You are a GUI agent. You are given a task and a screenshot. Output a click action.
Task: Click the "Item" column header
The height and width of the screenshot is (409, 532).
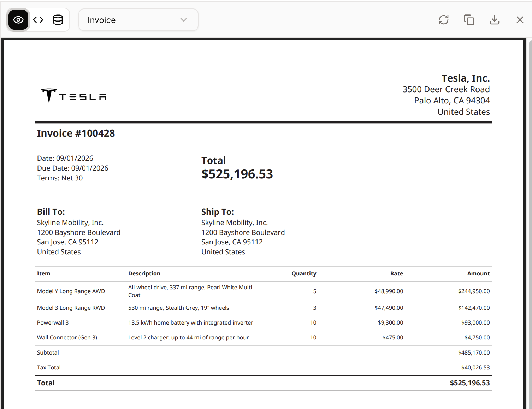point(43,273)
